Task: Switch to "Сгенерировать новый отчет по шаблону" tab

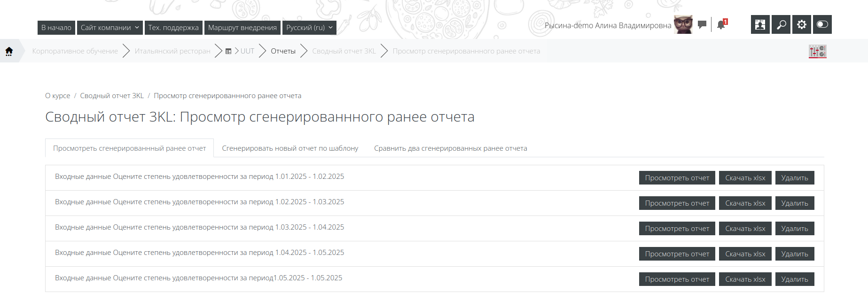Action: [x=290, y=148]
